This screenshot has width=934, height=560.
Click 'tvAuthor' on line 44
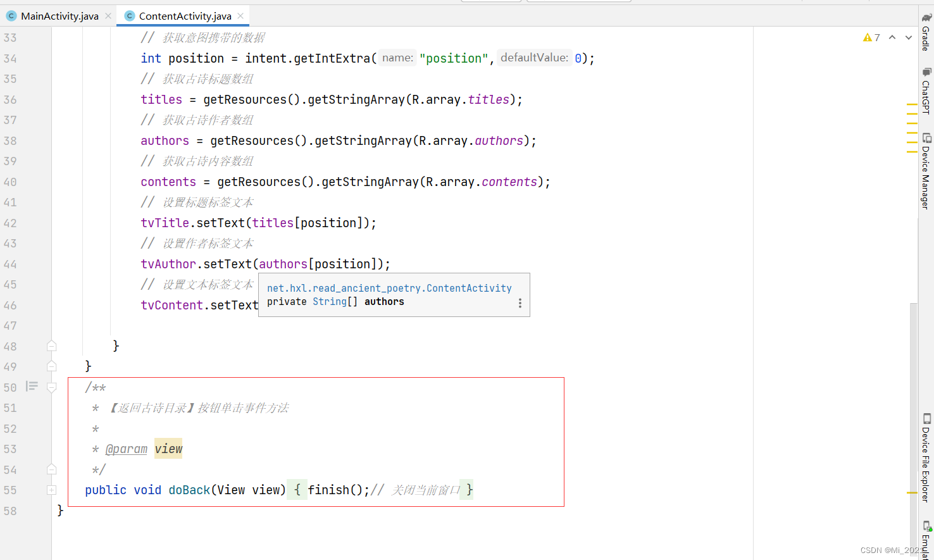168,264
